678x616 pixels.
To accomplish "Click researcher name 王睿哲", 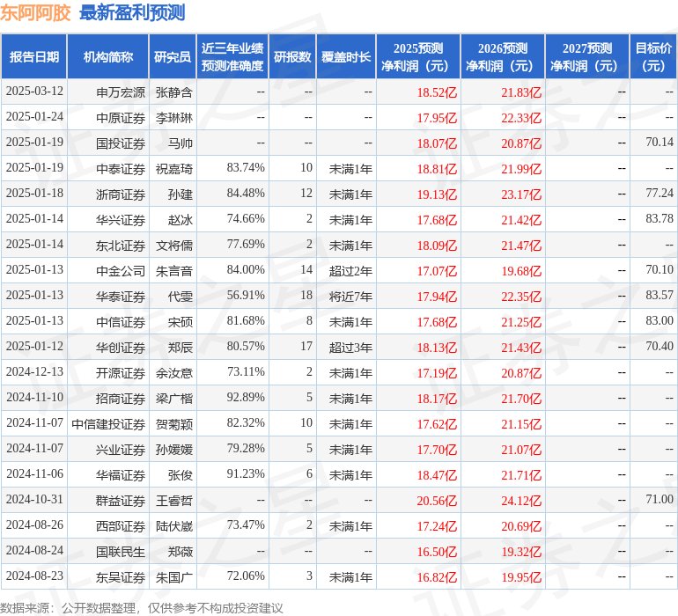I will click(174, 500).
